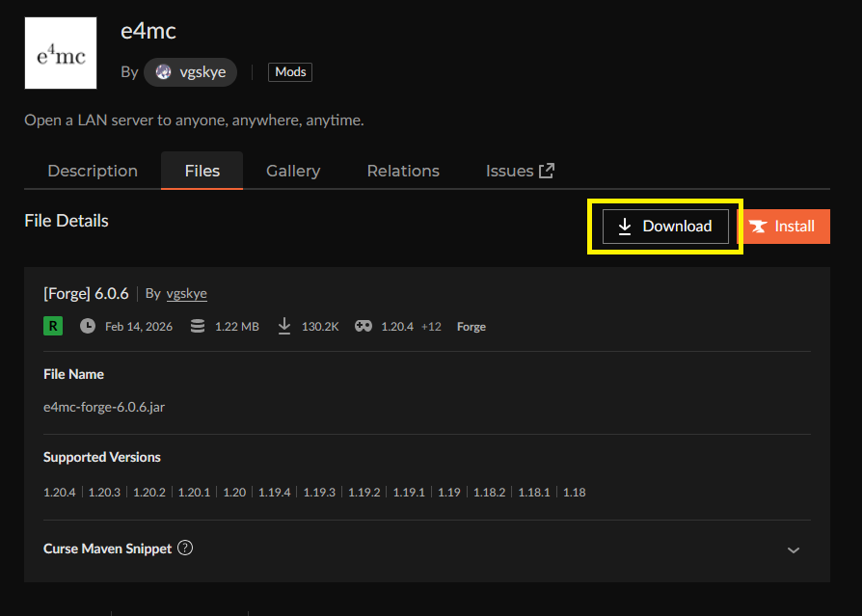
Task: Click the clock icon next to Feb 14, 2026
Action: (x=88, y=326)
